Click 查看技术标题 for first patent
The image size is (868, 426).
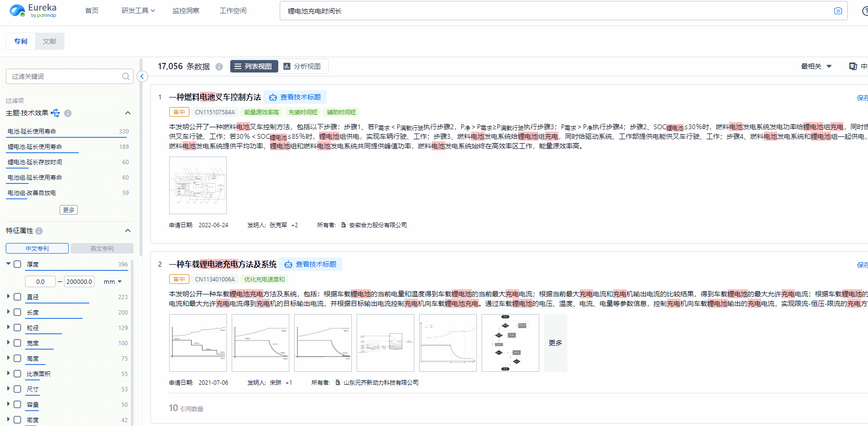click(296, 97)
